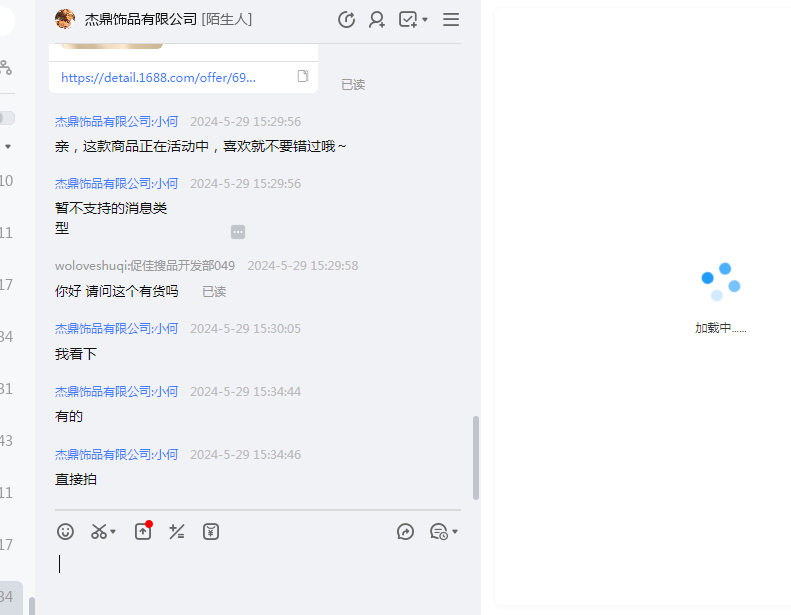Image resolution: width=791 pixels, height=615 pixels.
Task: Click sender name above 有的
Action: click(x=117, y=392)
